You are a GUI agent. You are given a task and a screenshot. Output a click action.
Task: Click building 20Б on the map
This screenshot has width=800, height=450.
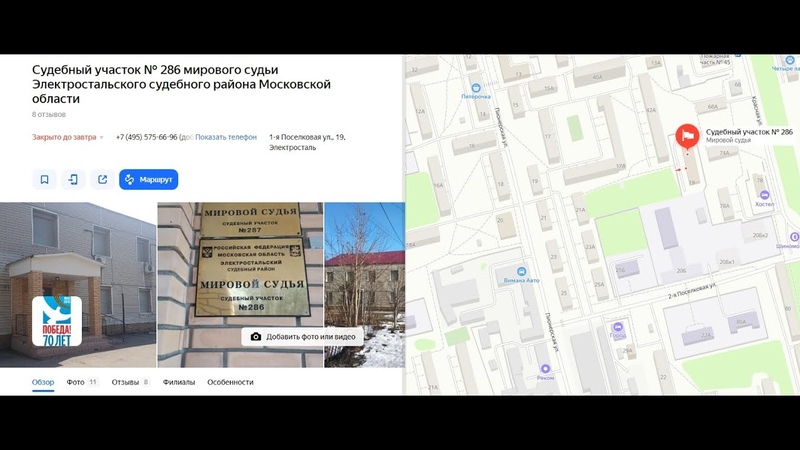pyautogui.click(x=681, y=271)
